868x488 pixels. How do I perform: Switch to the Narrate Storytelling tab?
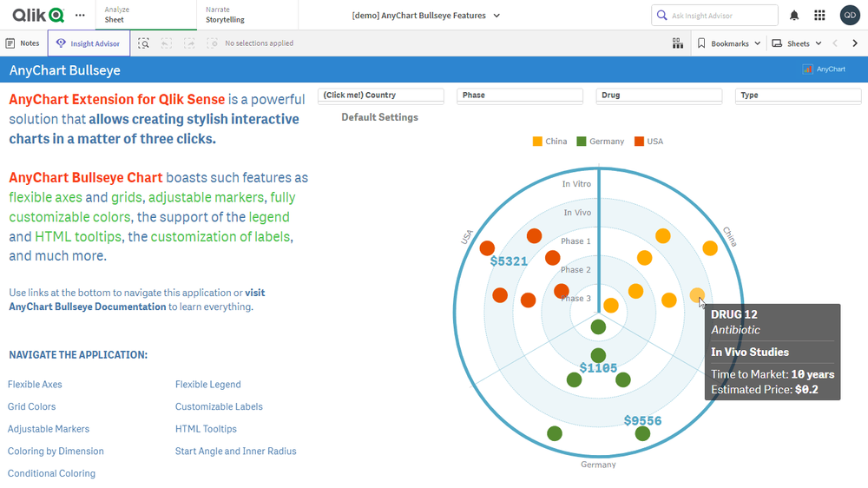pos(225,15)
